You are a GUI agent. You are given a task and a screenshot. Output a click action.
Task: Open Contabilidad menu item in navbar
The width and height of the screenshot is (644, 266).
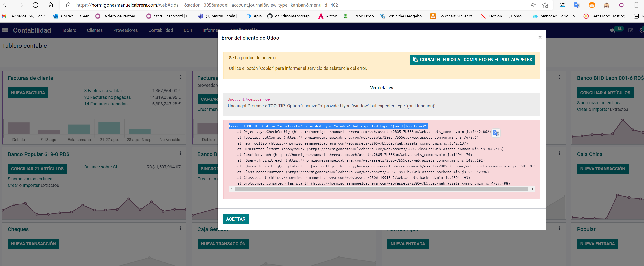(x=160, y=30)
